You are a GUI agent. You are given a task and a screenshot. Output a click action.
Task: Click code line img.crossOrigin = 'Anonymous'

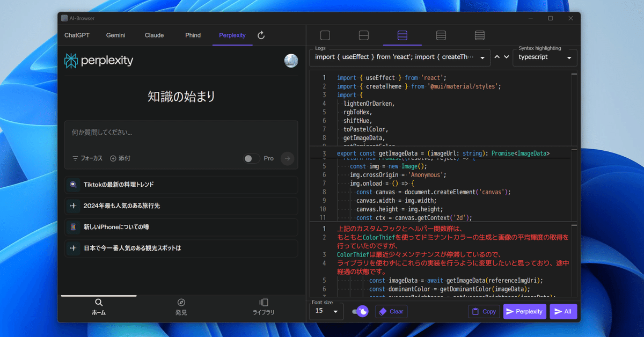coord(398,175)
